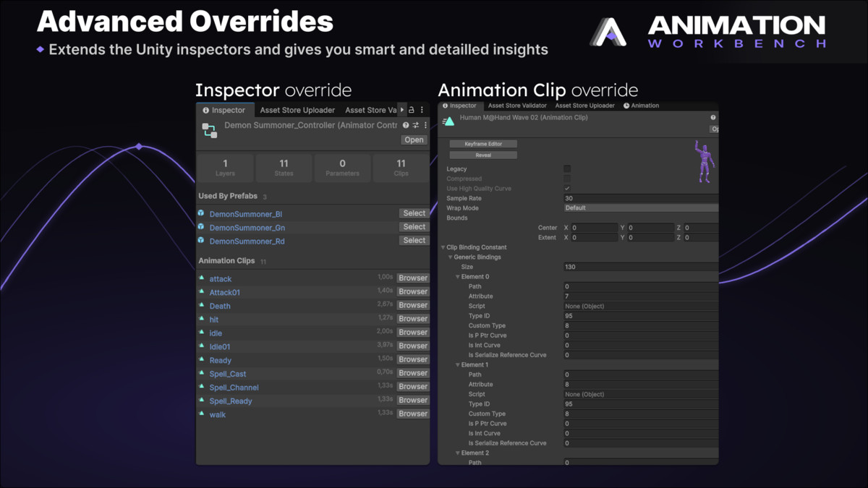
Task: Click Browser button for Spell_Cast clip
Action: (413, 373)
